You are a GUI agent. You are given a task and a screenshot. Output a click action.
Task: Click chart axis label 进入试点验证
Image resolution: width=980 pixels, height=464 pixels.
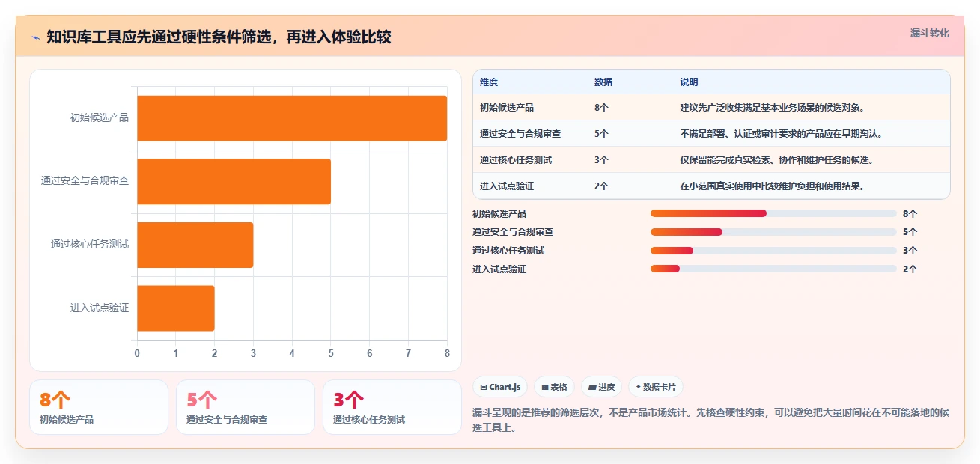coord(100,308)
